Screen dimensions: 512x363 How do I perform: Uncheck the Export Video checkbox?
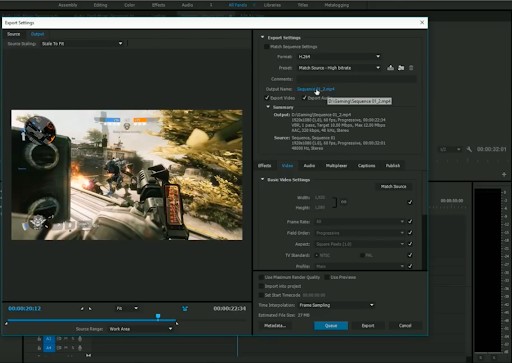[267, 98]
